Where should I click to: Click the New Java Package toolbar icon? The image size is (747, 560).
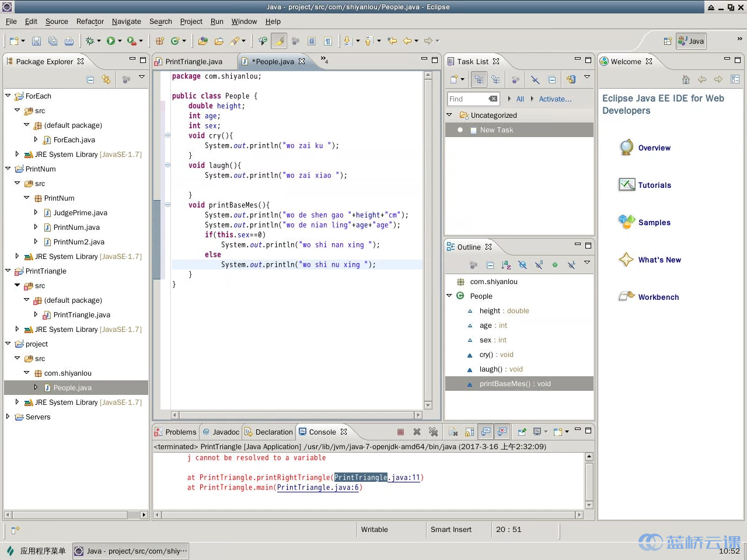[159, 41]
